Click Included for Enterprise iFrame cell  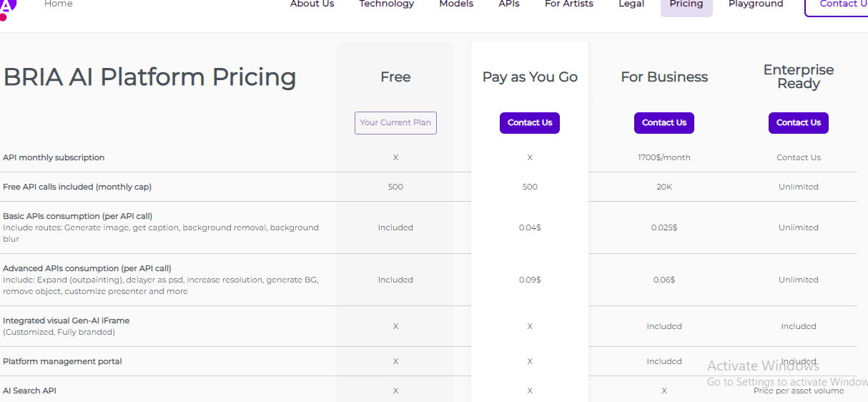pyautogui.click(x=799, y=326)
